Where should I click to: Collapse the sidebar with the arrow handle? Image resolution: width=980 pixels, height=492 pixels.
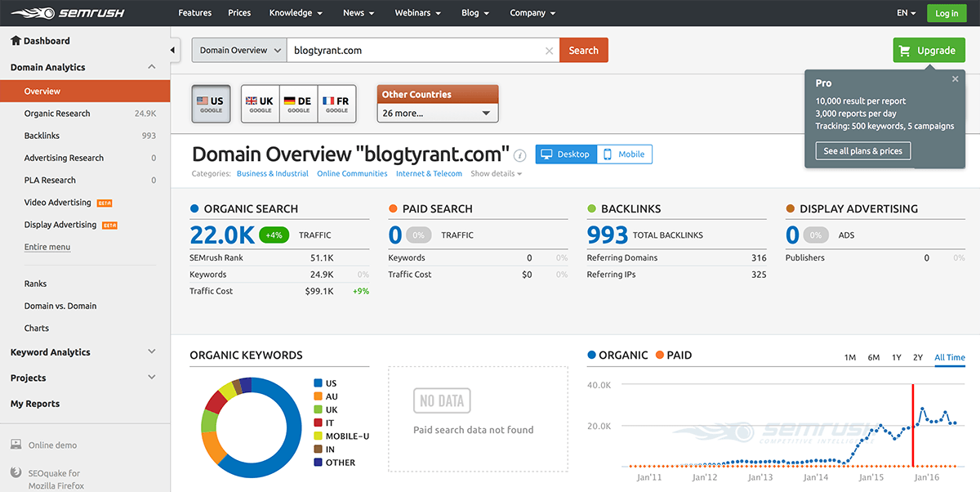pyautogui.click(x=173, y=51)
